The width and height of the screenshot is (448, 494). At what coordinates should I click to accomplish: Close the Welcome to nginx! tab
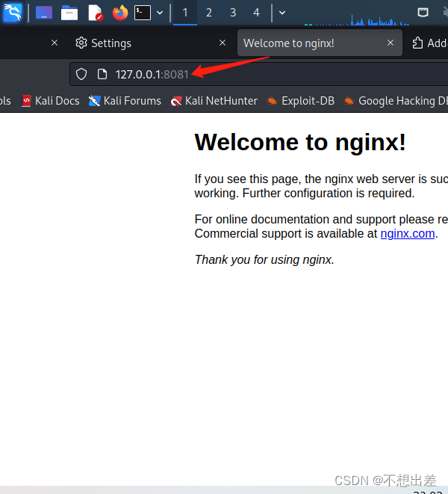click(x=391, y=43)
